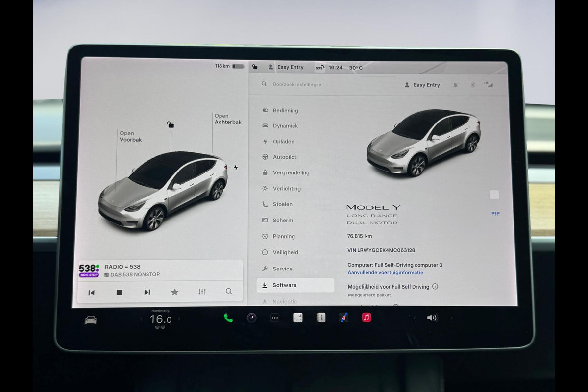This screenshot has height=392, width=588.
Task: Open the car controls icon in bottom bar
Action: tap(91, 320)
